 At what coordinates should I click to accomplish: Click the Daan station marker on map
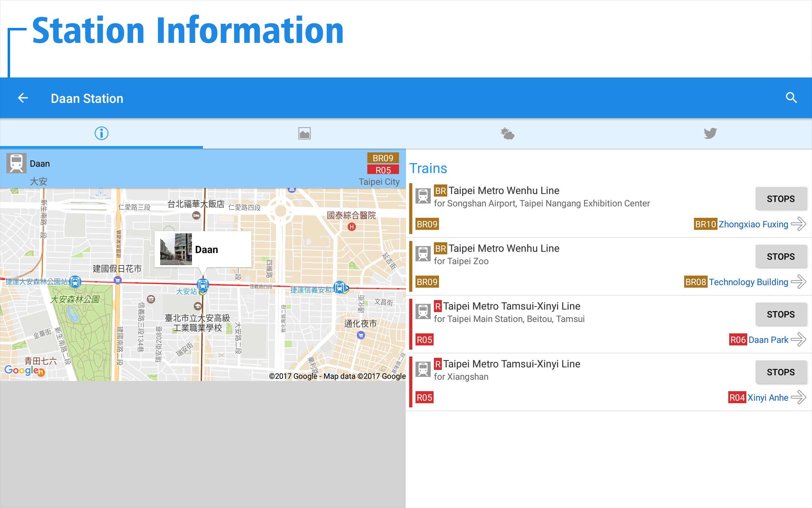tap(203, 285)
